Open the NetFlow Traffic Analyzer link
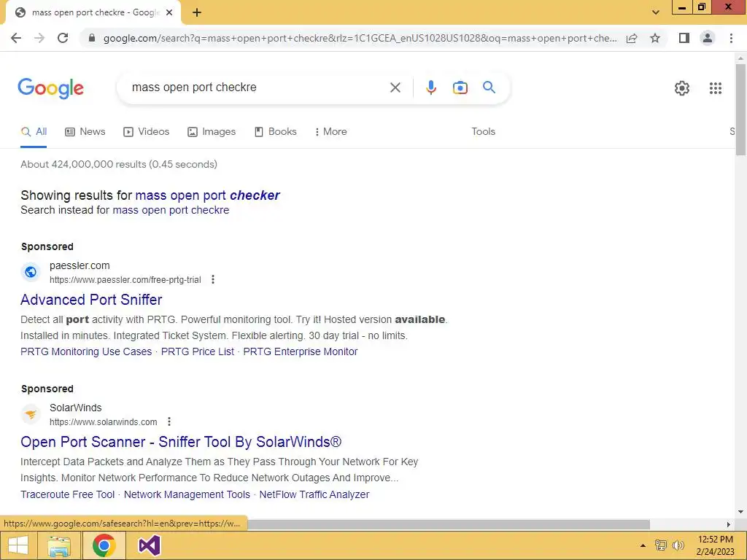Viewport: 747px width, 560px height. point(314,494)
